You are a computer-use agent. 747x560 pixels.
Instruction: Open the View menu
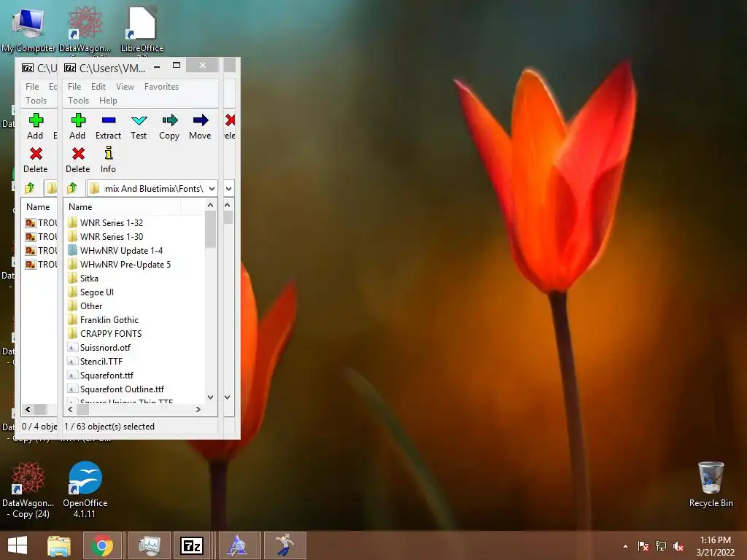125,87
